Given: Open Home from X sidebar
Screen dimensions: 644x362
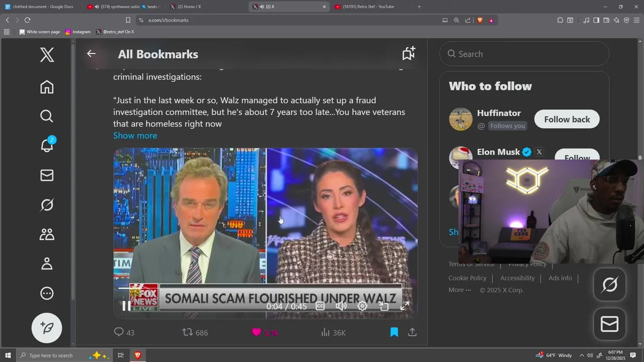Looking at the screenshot, I should tap(47, 87).
